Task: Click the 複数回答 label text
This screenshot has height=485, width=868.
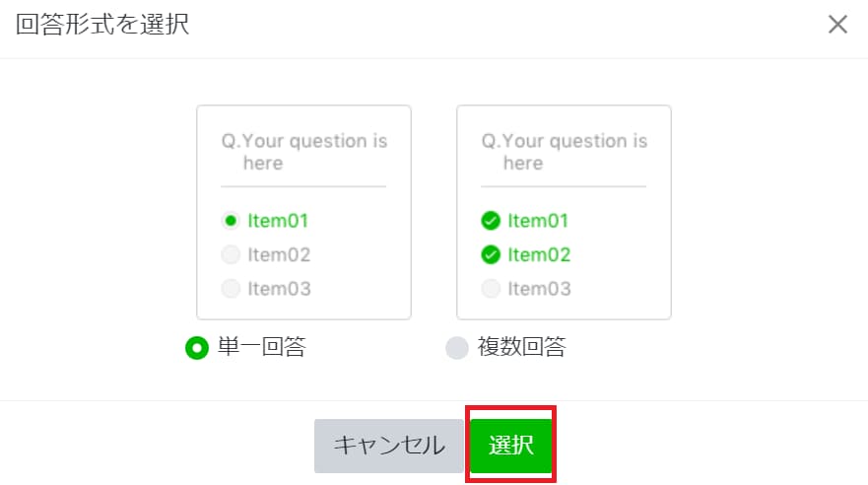Action: tap(522, 347)
